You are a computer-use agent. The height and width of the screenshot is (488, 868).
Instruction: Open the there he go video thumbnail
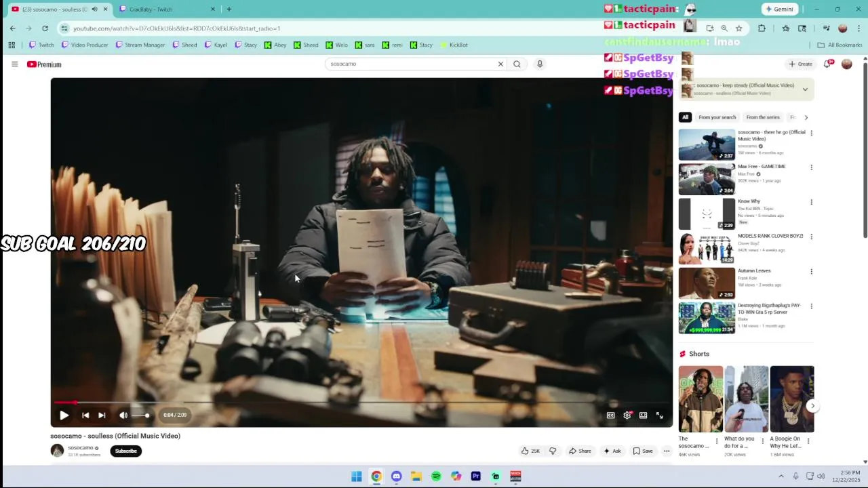click(x=707, y=144)
